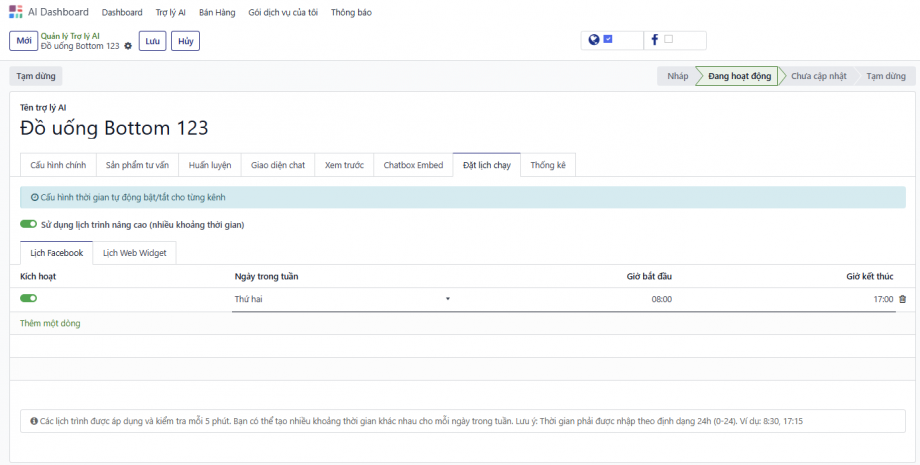920x465 pixels.
Task: Open the Trợ lý AI menu
Action: 170,12
